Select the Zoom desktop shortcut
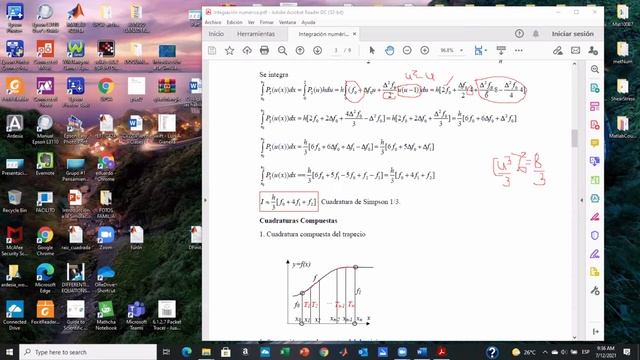 coord(105,238)
